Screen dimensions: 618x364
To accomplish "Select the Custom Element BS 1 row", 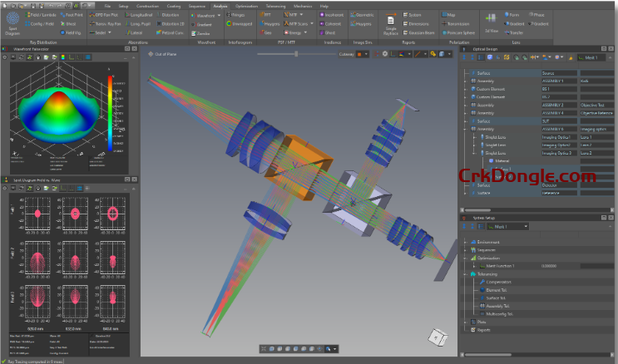I will pyautogui.click(x=541, y=89).
